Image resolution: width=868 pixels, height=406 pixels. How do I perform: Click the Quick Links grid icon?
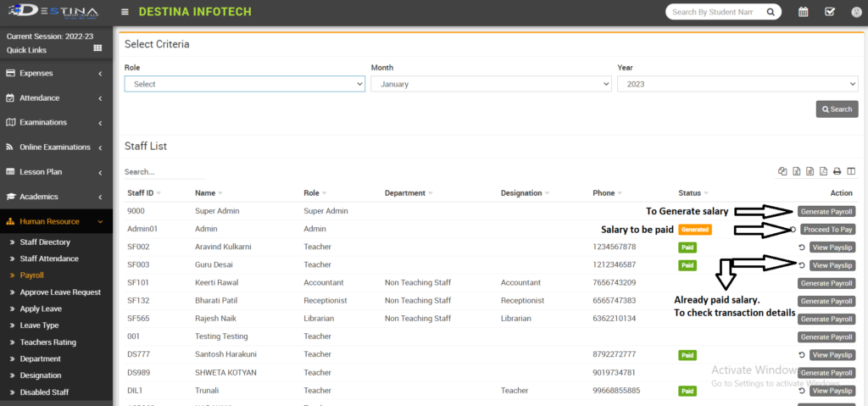tap(97, 48)
